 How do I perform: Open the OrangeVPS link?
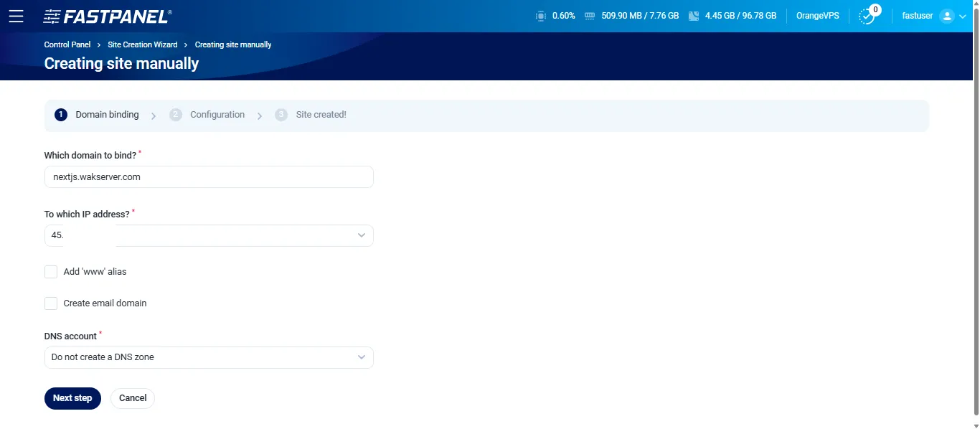[817, 15]
